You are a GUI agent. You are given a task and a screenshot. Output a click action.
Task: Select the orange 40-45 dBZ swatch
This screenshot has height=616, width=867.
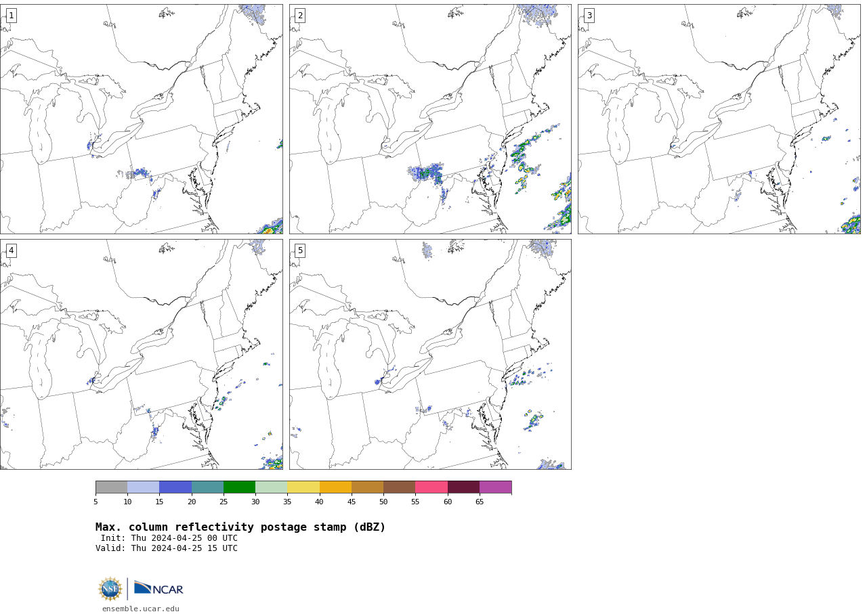click(335, 487)
